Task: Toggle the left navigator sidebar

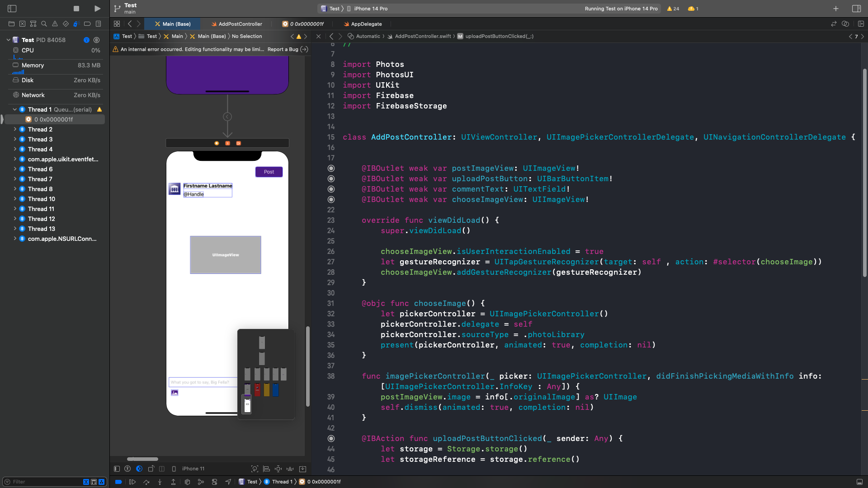Action: tap(12, 9)
